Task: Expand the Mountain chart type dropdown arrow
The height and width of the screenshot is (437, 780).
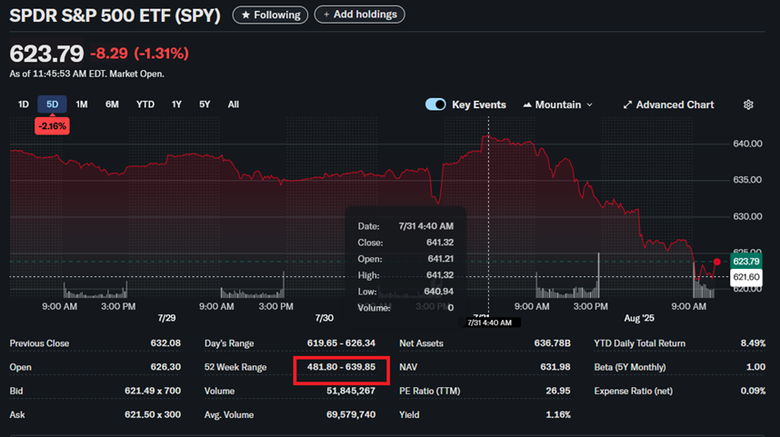Action: [x=589, y=105]
